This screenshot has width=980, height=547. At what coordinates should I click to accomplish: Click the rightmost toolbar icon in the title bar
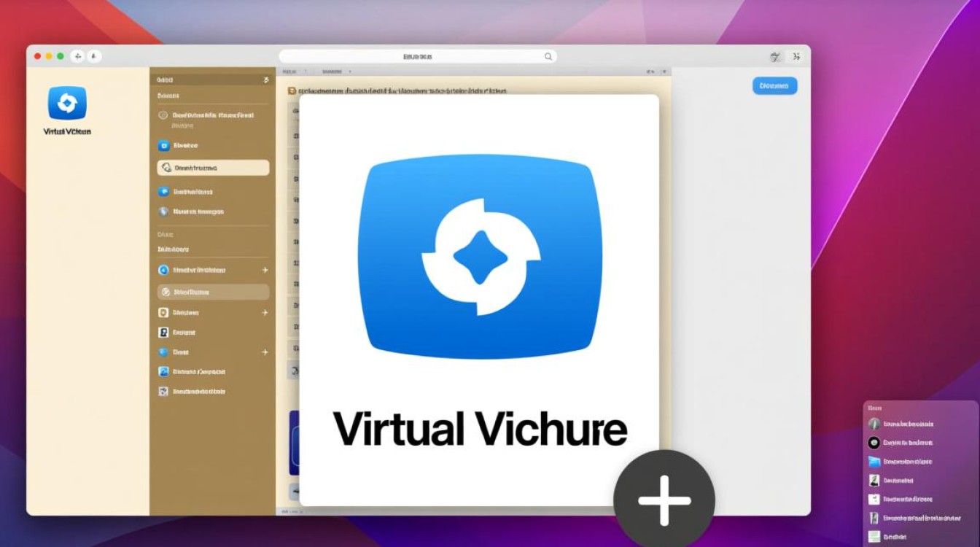click(x=796, y=56)
